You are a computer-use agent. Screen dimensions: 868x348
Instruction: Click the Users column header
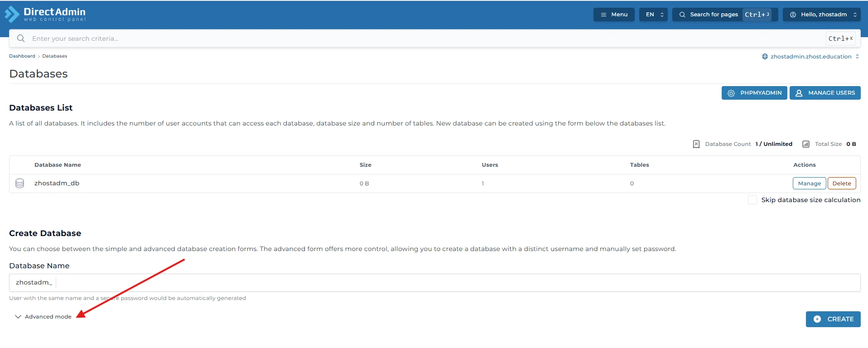point(490,165)
